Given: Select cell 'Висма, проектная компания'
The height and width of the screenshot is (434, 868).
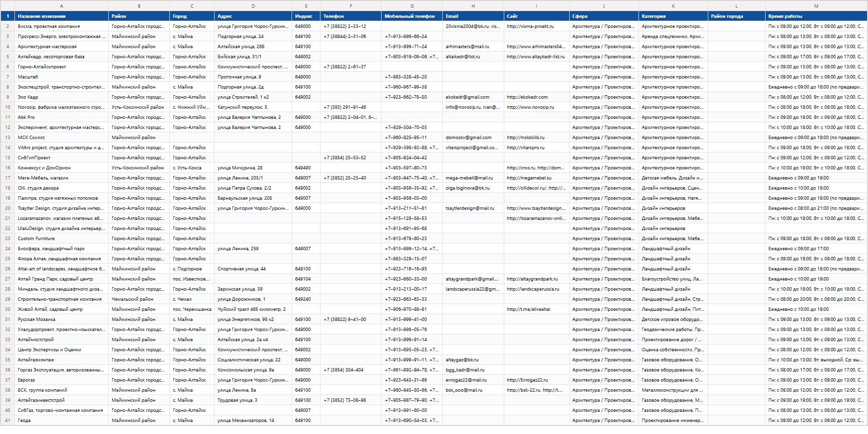Looking at the screenshot, I should coord(62,26).
